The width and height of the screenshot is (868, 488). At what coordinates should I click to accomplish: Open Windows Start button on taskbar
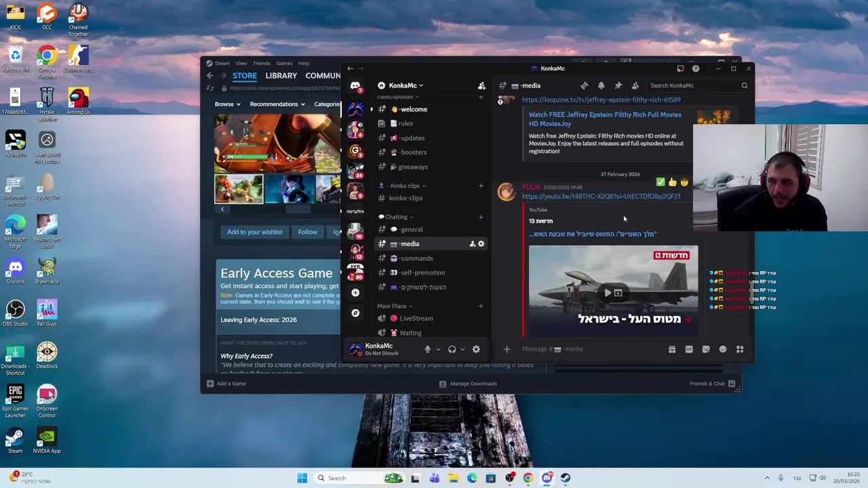click(x=302, y=478)
